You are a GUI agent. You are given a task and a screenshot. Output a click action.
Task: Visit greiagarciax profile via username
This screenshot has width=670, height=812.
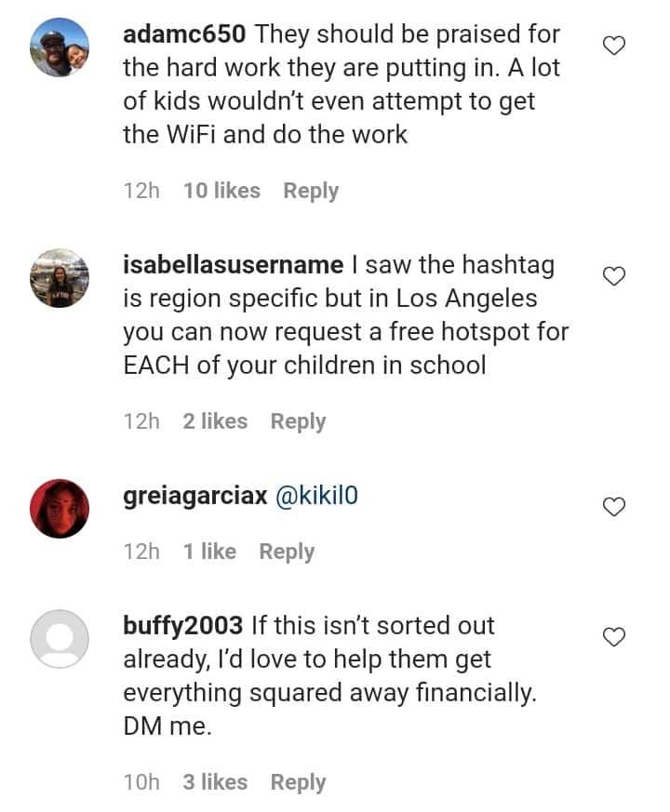pos(195,497)
